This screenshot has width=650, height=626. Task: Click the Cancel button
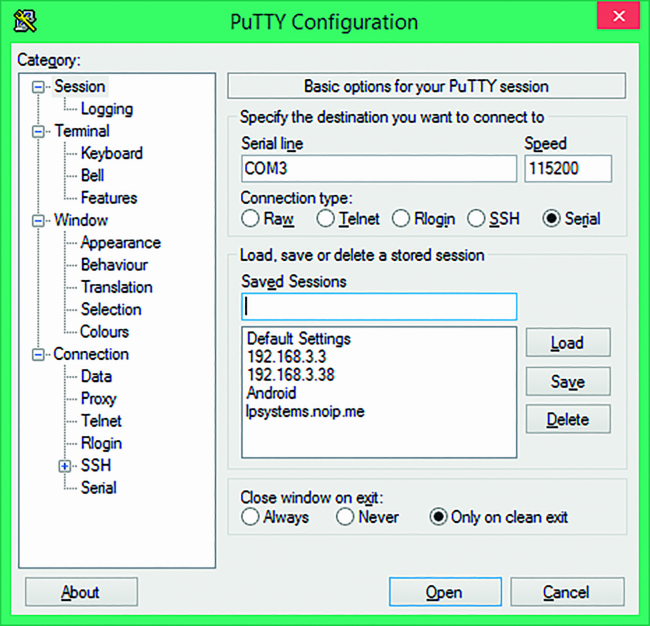tap(567, 592)
